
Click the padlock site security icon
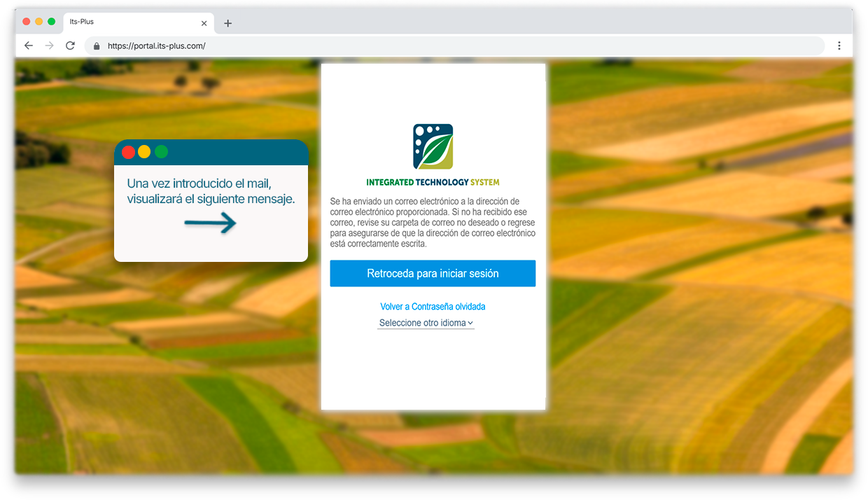[x=97, y=46]
